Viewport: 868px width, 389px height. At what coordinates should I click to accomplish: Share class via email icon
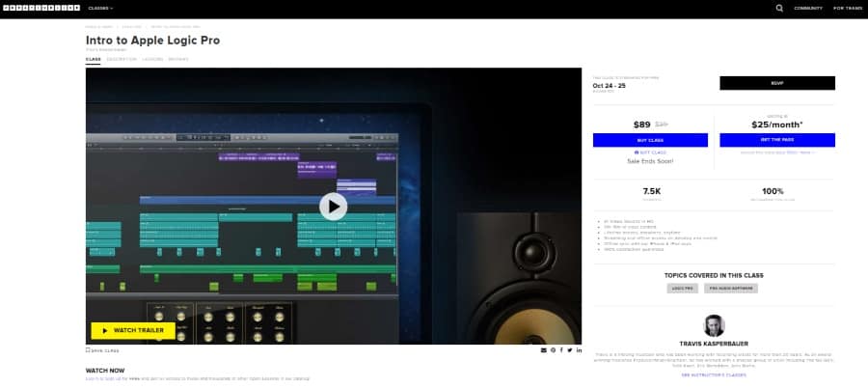544,350
